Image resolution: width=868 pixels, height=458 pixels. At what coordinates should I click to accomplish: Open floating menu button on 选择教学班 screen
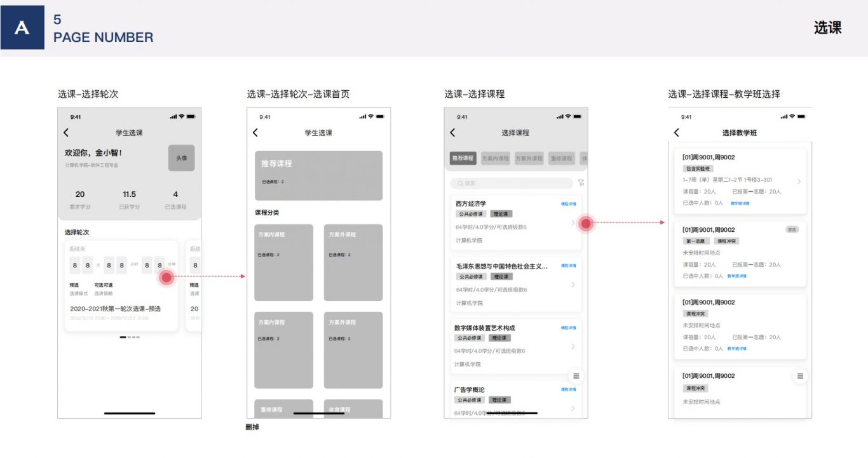pyautogui.click(x=800, y=376)
